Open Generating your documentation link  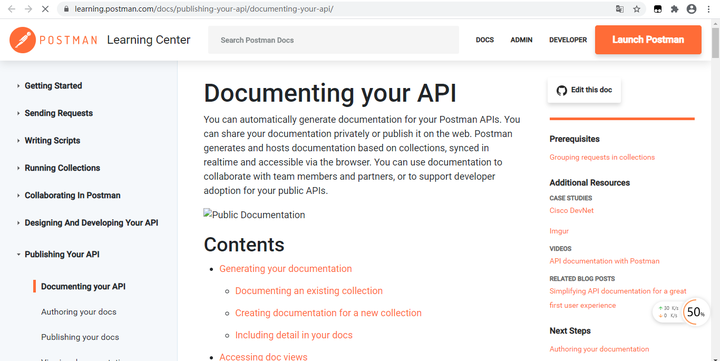(286, 269)
